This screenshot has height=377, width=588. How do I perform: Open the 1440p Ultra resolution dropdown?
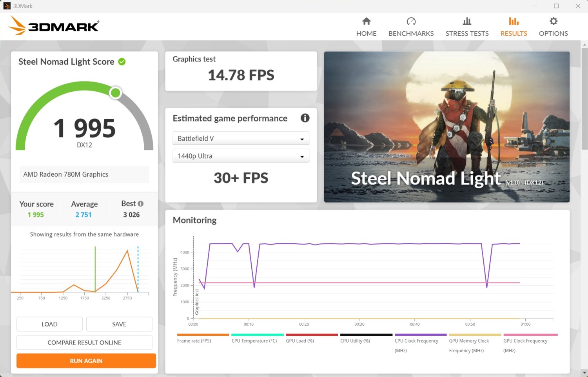coord(241,156)
